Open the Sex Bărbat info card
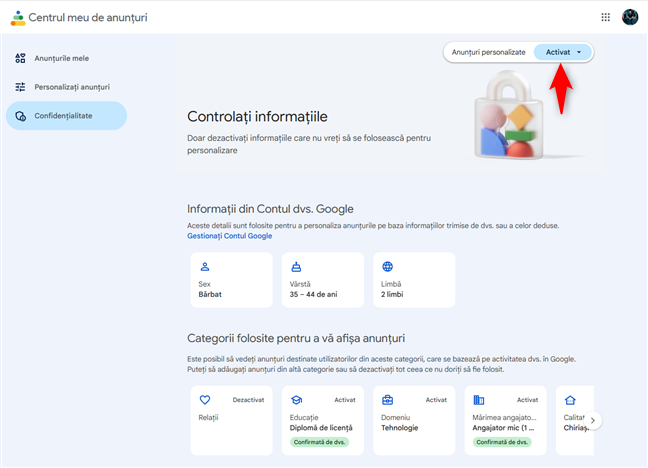This screenshot has height=468, width=648. pos(231,280)
